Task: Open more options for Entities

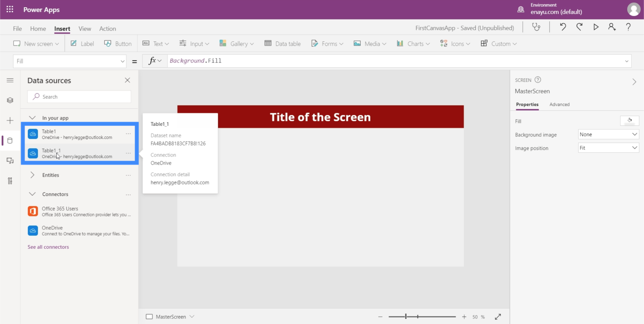Action: coord(128,175)
